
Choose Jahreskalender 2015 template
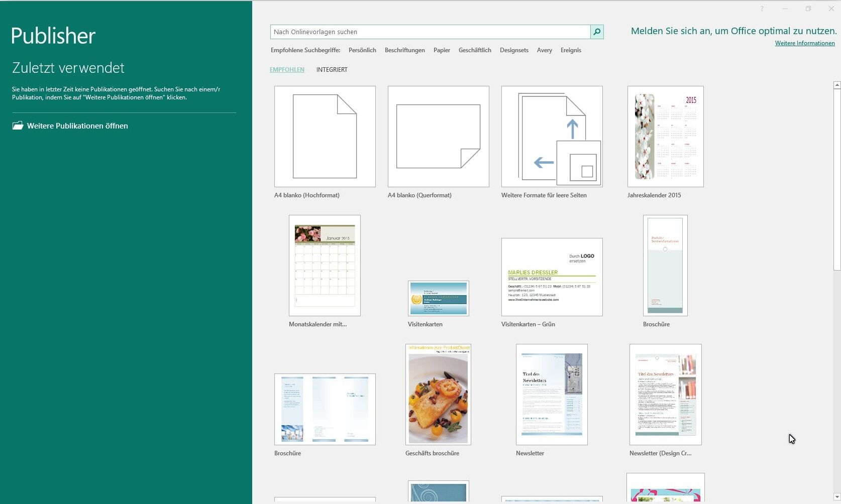(x=666, y=137)
